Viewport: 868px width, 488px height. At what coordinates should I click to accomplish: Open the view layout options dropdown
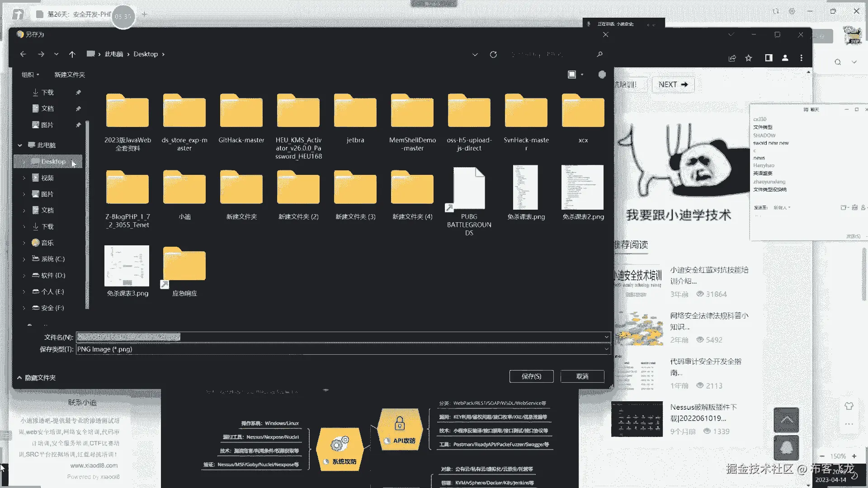point(582,75)
